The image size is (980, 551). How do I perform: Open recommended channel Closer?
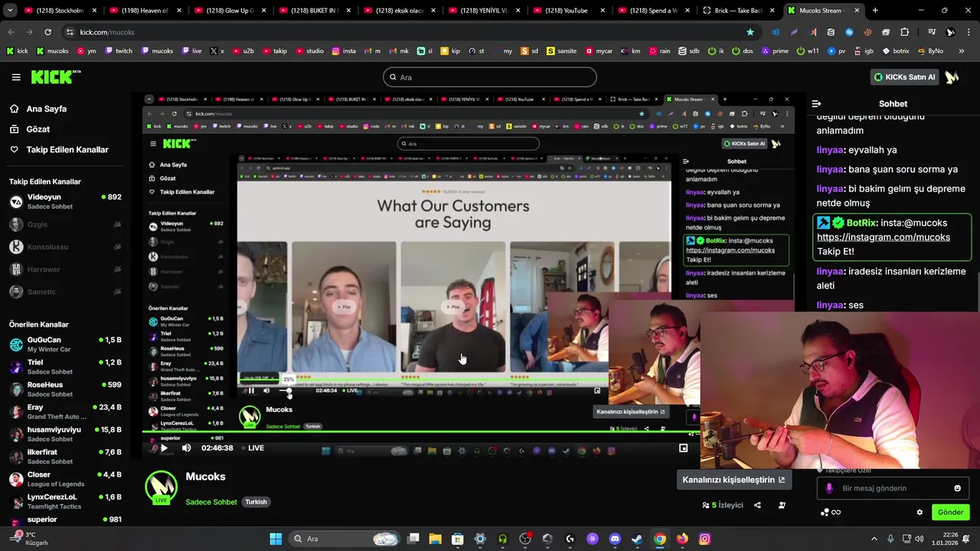(x=65, y=479)
